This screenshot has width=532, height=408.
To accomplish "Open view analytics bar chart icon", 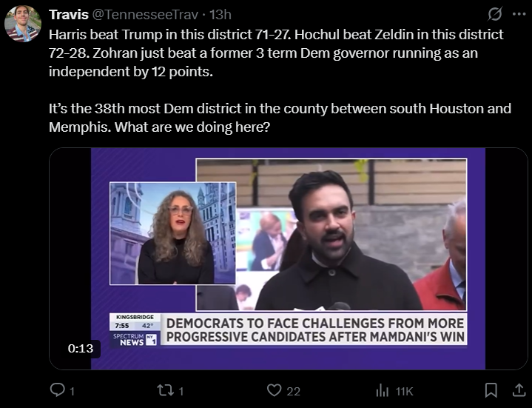I will [383, 390].
